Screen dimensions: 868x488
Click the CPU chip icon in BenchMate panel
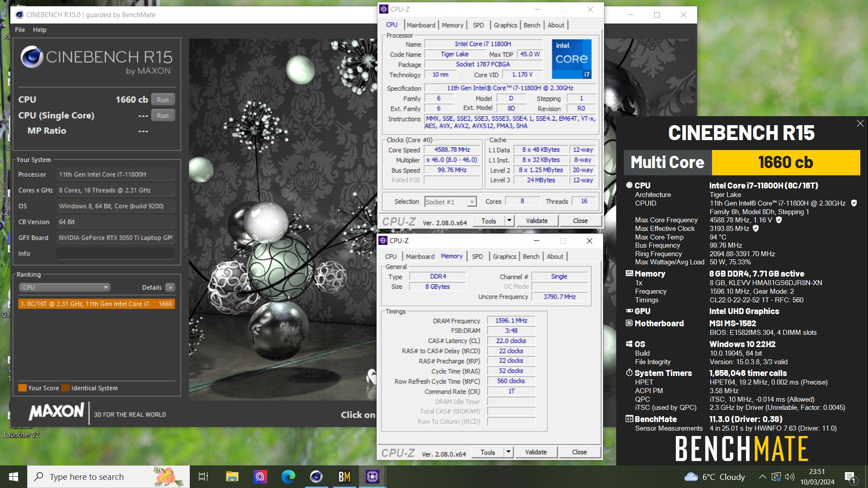coord(629,185)
